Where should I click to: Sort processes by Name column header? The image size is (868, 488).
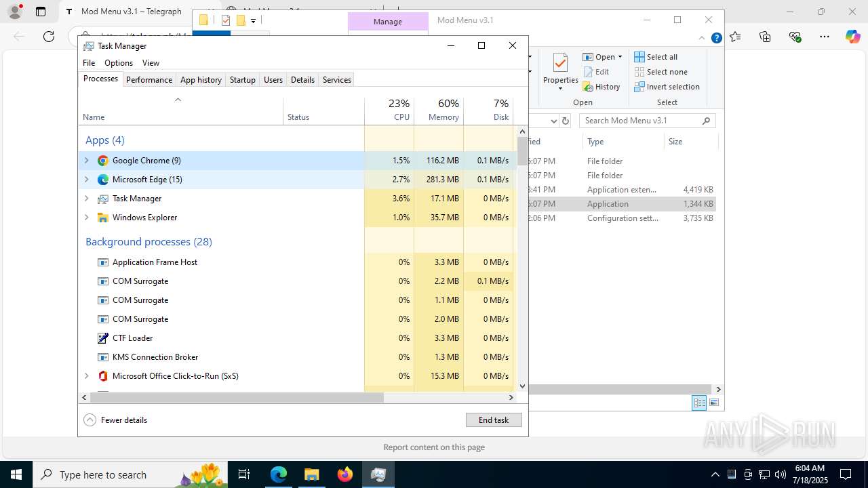pyautogui.click(x=181, y=110)
